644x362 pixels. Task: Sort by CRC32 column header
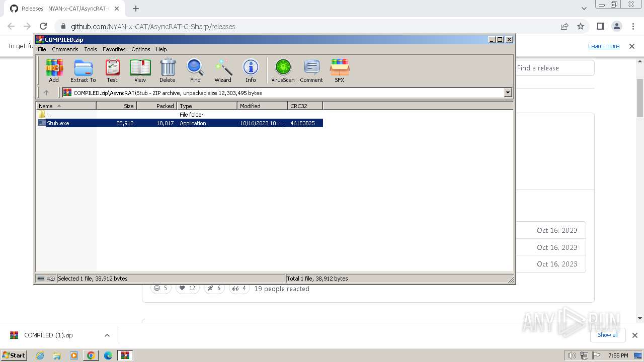305,106
